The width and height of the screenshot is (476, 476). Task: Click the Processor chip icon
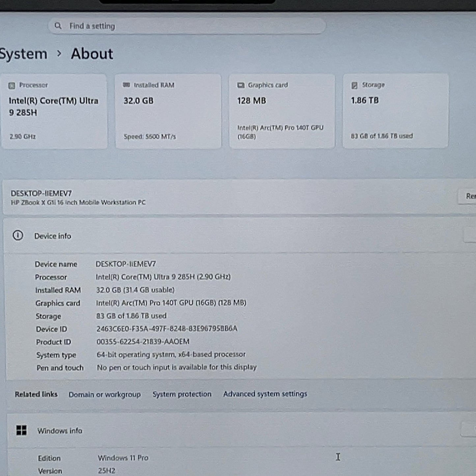point(12,86)
